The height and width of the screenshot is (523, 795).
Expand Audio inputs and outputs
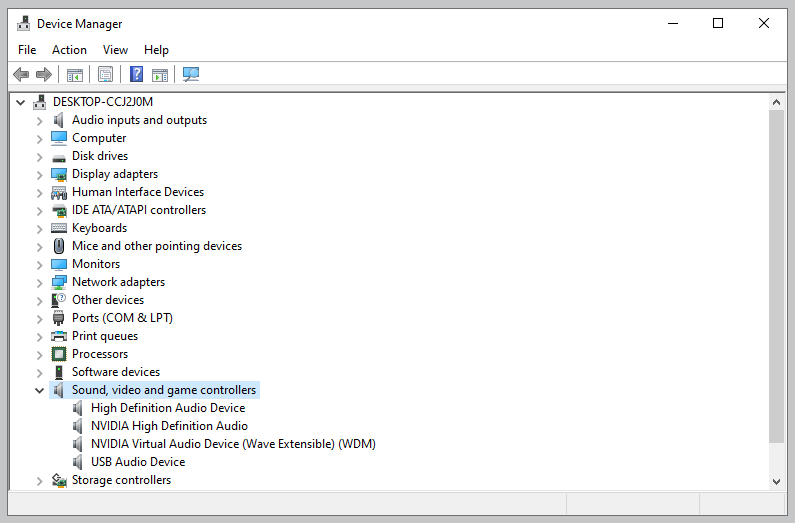(40, 121)
